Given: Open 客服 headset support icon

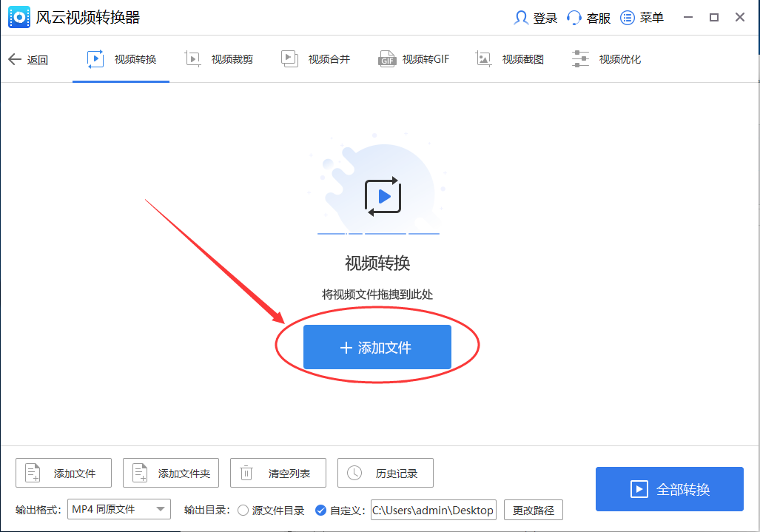Looking at the screenshot, I should pos(574,18).
